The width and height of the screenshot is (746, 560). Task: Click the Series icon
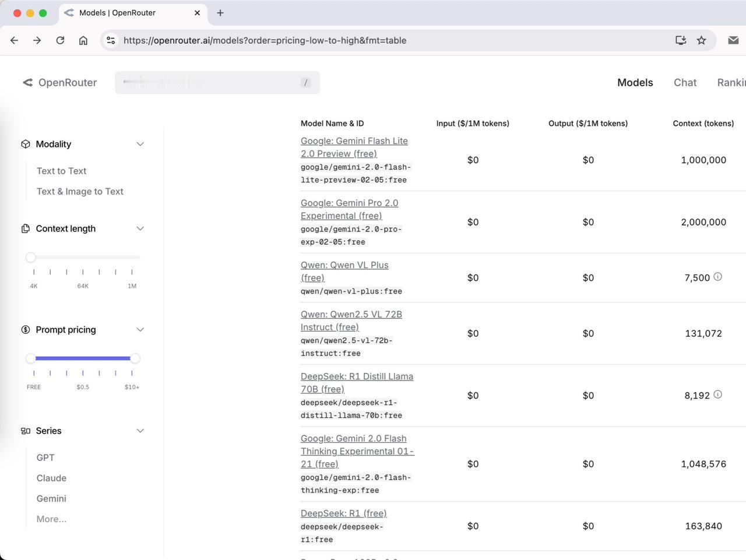point(26,431)
